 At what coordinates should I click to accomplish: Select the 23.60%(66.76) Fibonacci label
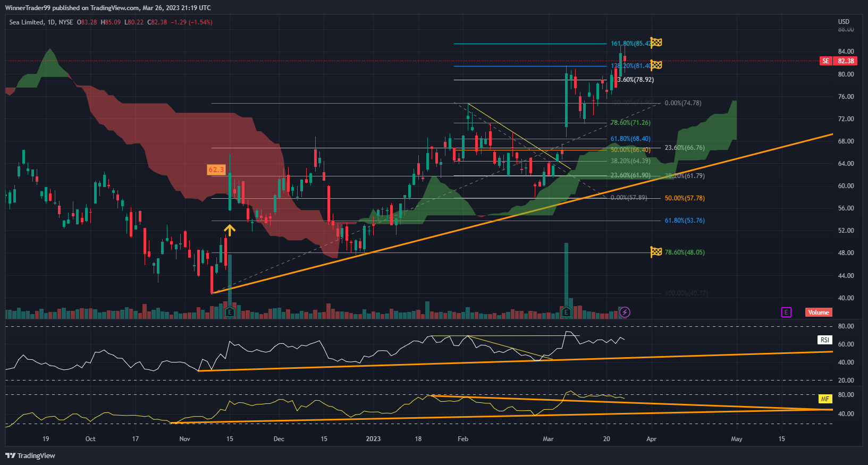685,148
